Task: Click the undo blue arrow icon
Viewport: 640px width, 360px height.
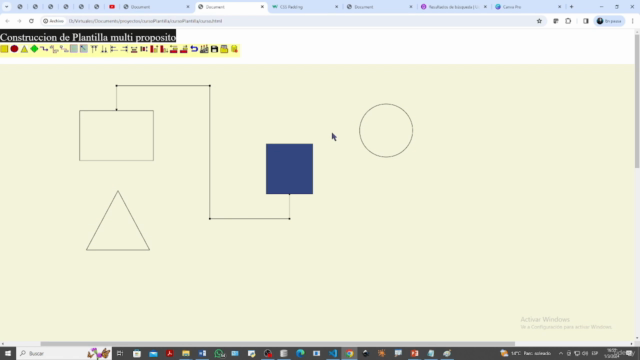Action: [194, 49]
